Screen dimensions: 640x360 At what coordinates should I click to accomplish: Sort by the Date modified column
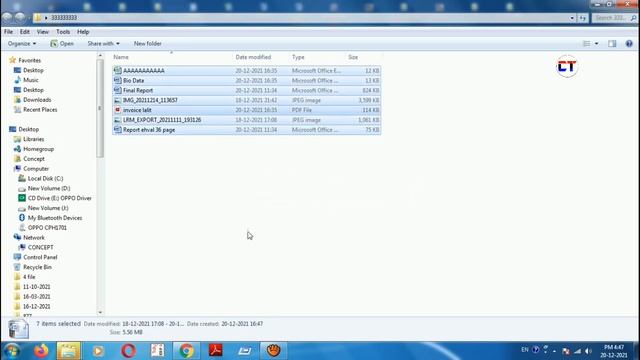(253, 57)
